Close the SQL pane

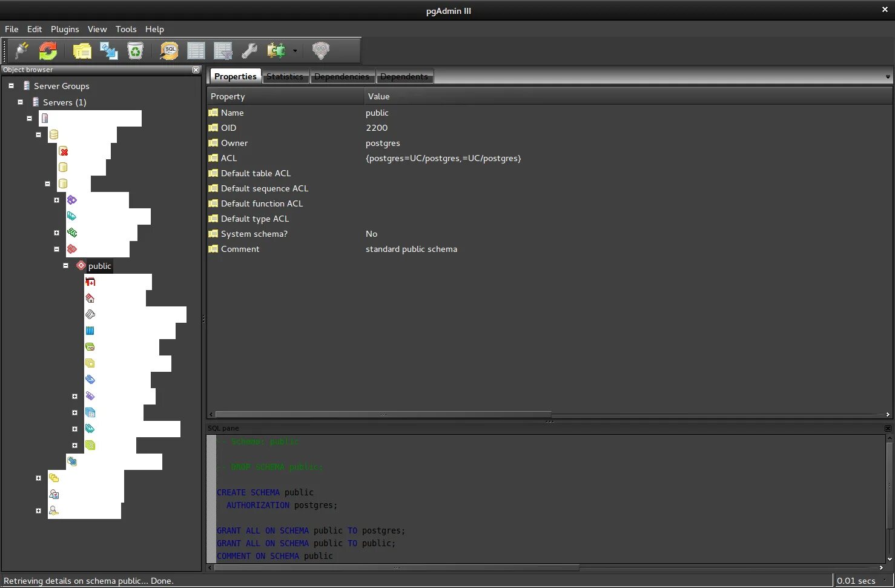pos(888,428)
